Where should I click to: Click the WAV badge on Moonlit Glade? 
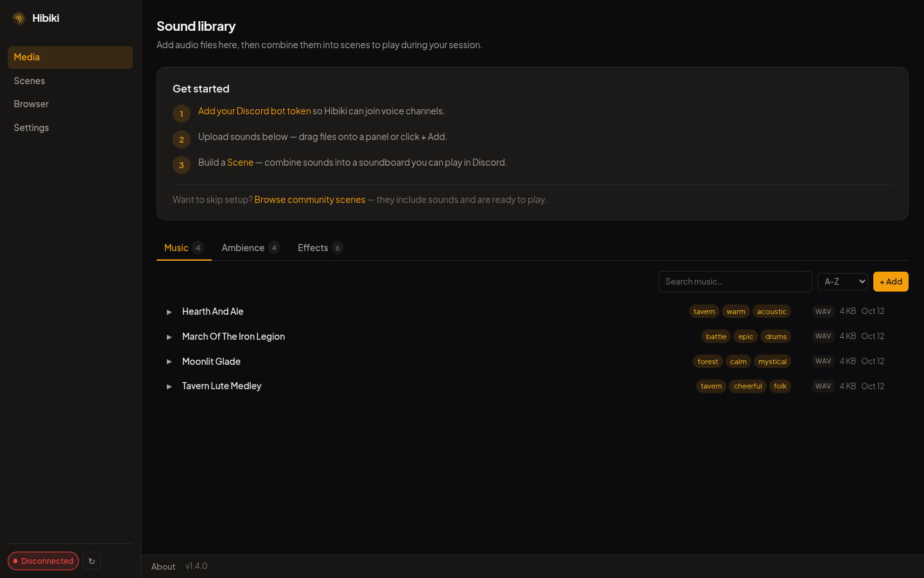(x=823, y=362)
